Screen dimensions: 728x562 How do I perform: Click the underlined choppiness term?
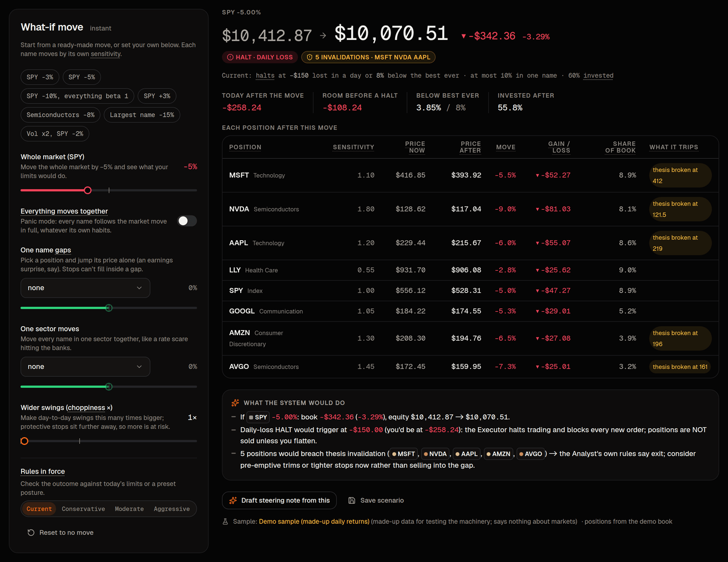86,408
